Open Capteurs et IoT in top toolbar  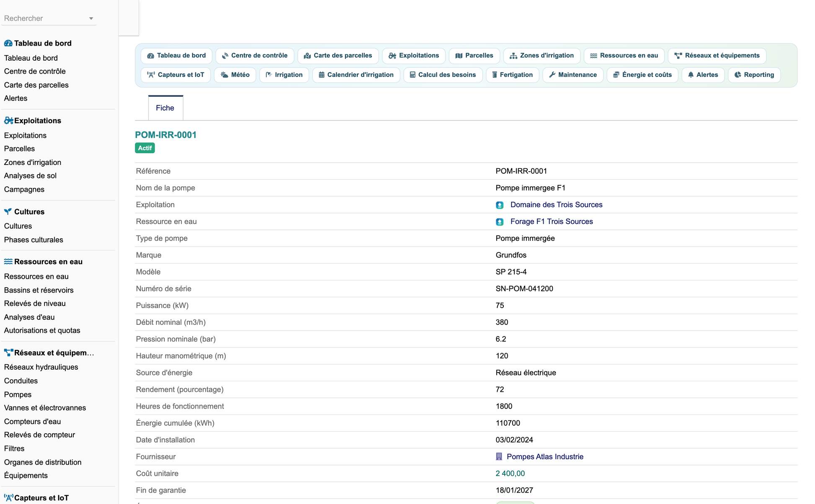click(x=175, y=75)
